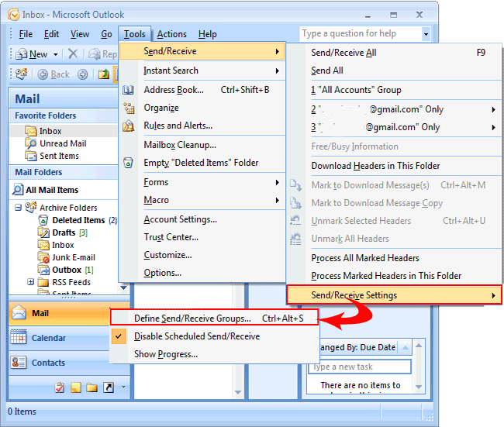Image resolution: width=504 pixels, height=427 pixels.
Task: Click the Forward navigation arrow icon
Action: (x=83, y=74)
